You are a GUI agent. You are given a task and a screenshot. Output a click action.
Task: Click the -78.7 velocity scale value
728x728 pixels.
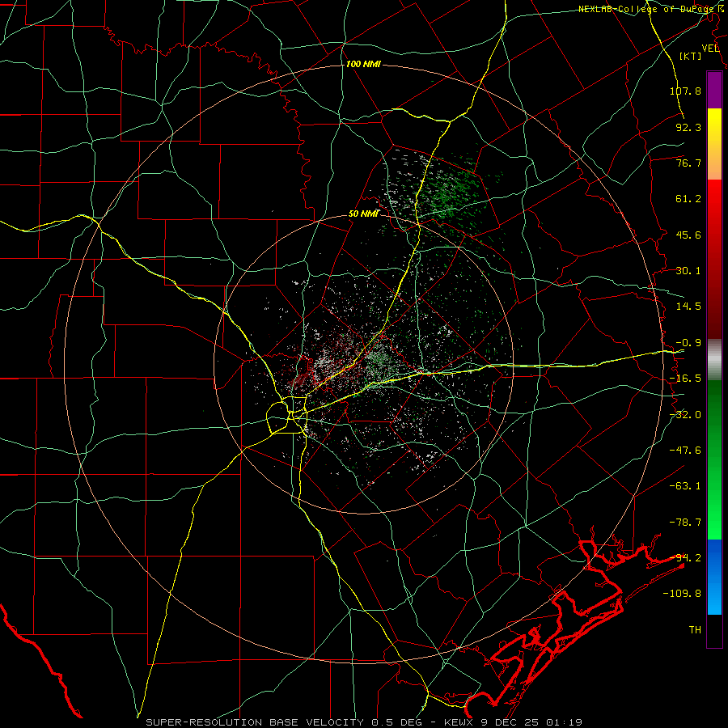[x=685, y=523]
